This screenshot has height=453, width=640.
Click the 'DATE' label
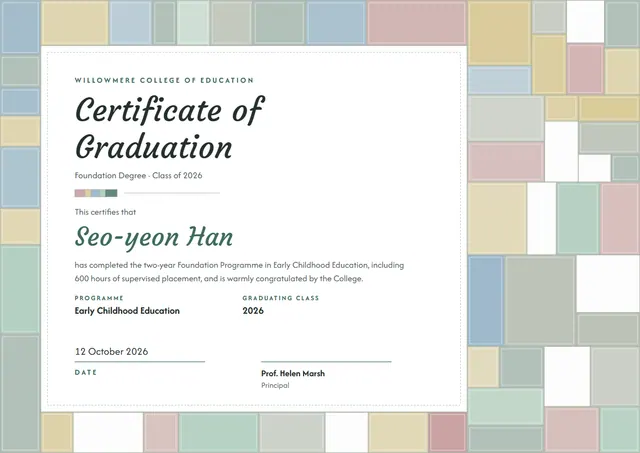(86, 372)
